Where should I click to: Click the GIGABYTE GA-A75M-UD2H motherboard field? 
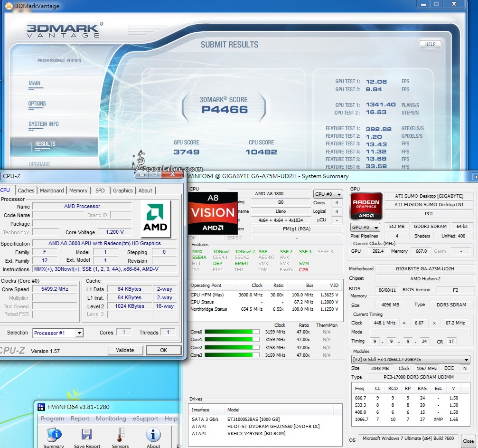pos(425,269)
